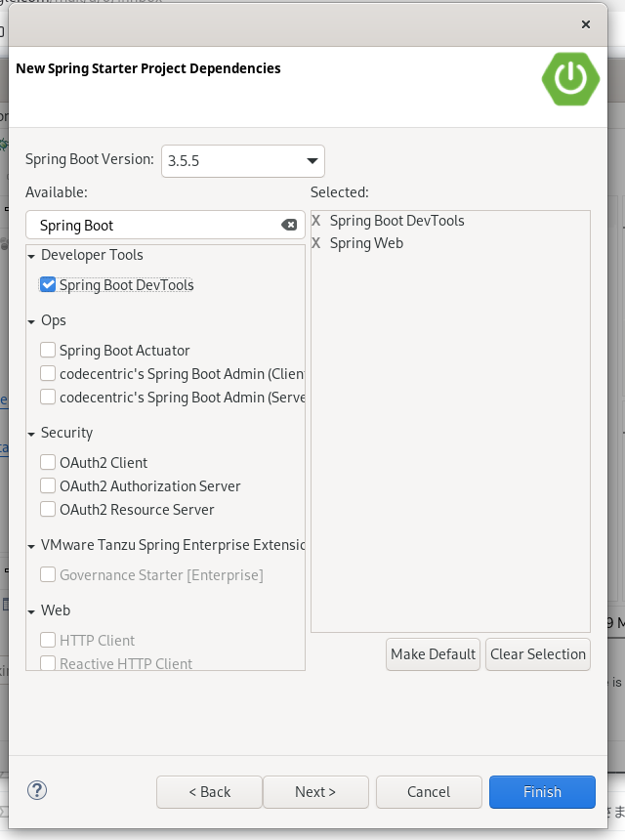Tick OAuth2 Authorization Server checkbox
The height and width of the screenshot is (840, 625).
tap(48, 485)
